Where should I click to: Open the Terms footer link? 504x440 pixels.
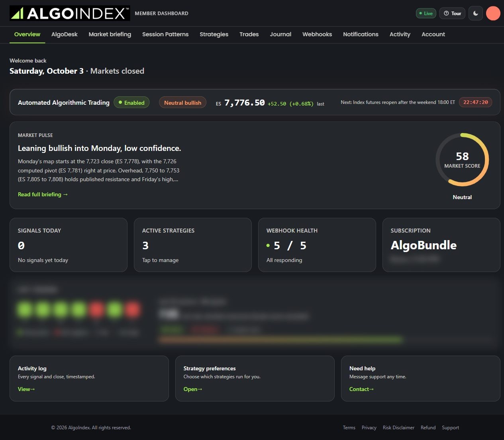(349, 428)
